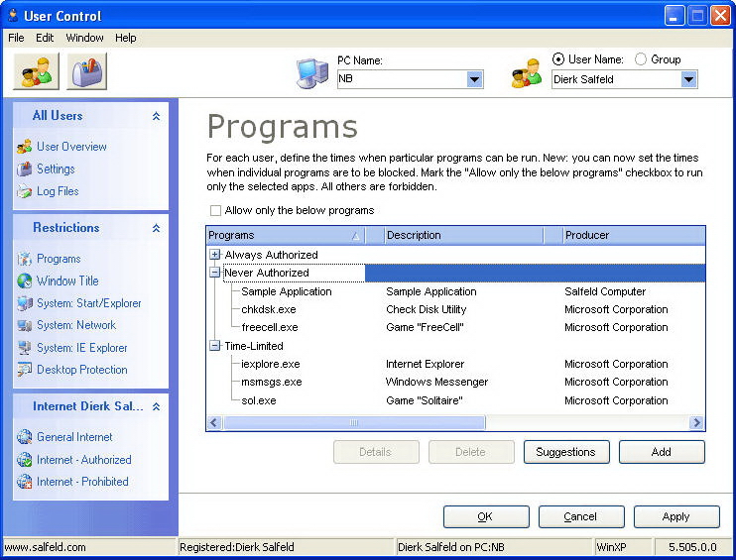The height and width of the screenshot is (560, 736).
Task: Open Log Files from the sidebar
Action: [58, 191]
